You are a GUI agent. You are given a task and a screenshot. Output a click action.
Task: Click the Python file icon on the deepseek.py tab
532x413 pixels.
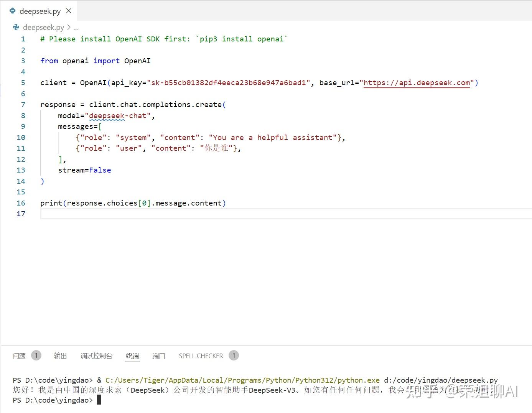(13, 11)
